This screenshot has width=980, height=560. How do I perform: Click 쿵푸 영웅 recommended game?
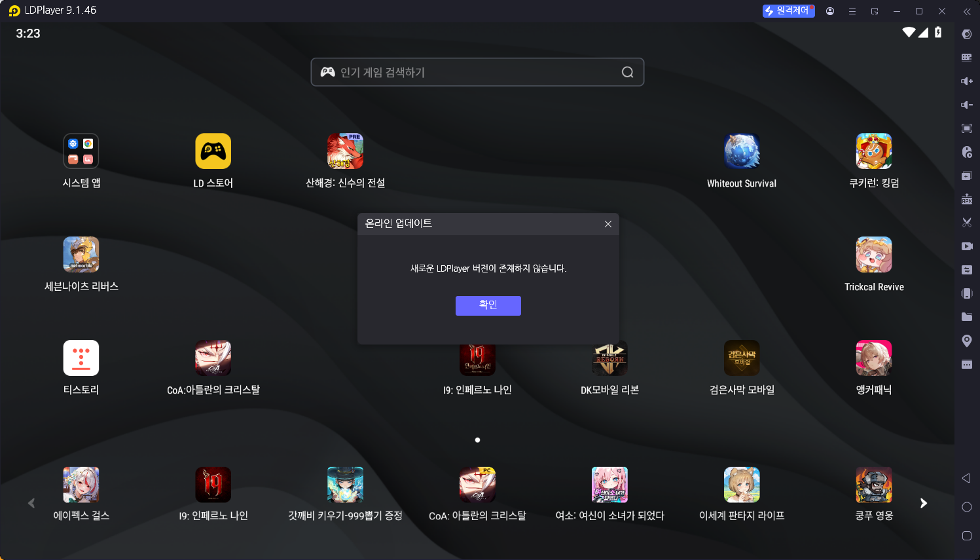[874, 485]
